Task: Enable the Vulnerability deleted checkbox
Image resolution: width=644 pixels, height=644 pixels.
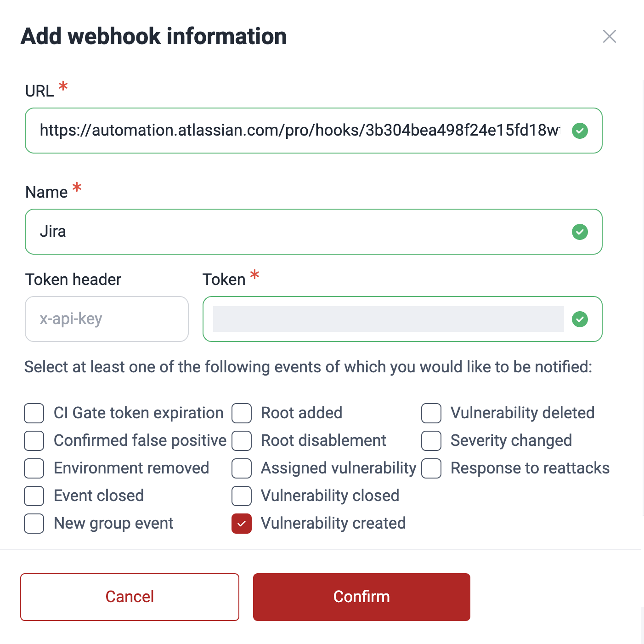Action: (x=431, y=413)
